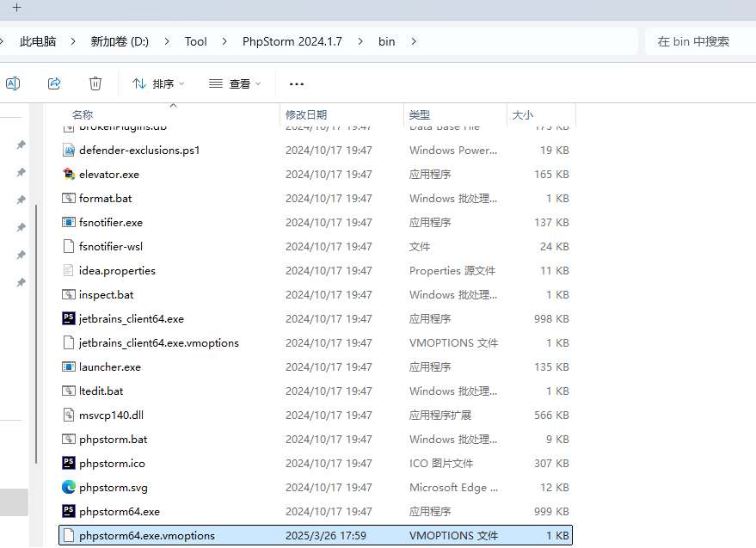Select the phpstorm.ico file name
Screen dimensions: 756x548
(x=112, y=464)
